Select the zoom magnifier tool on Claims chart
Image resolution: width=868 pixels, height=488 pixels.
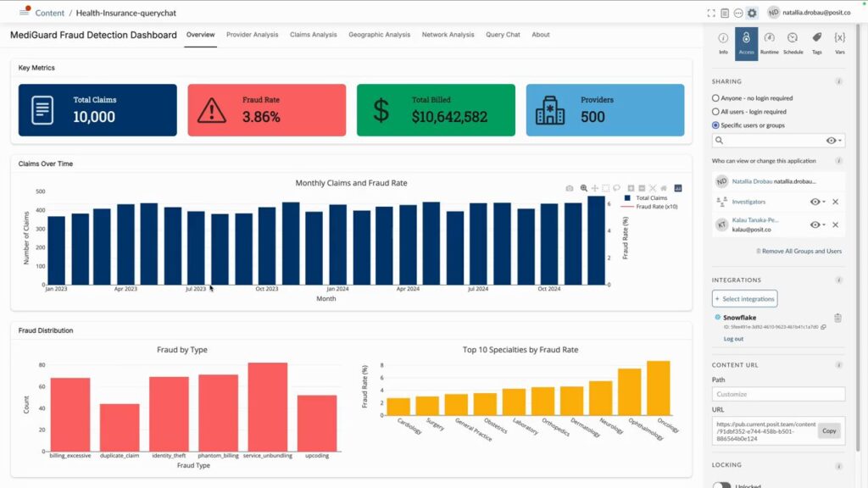coord(584,188)
